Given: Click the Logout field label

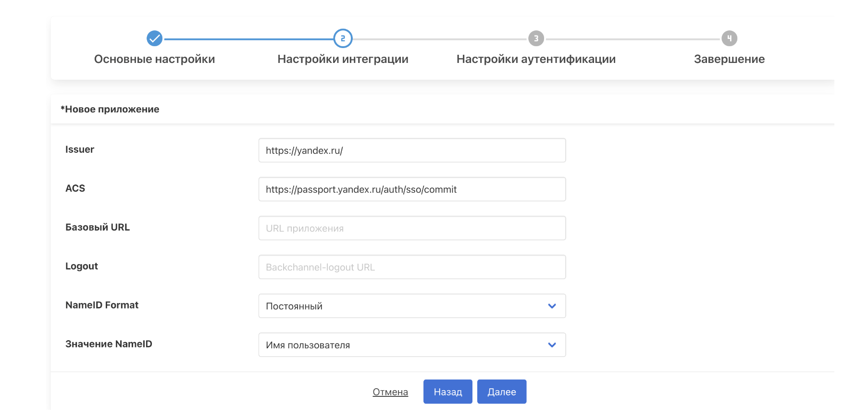Looking at the screenshot, I should pos(82,266).
